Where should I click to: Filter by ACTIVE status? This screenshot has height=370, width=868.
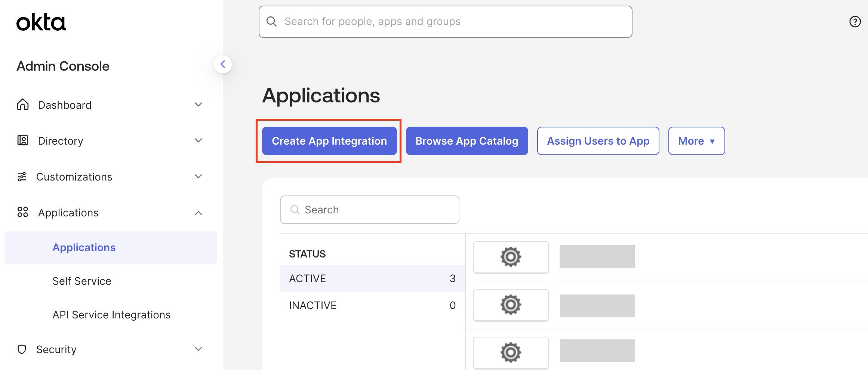[372, 278]
